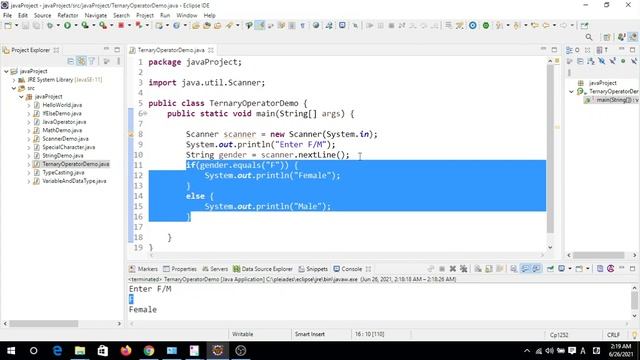The height and width of the screenshot is (360, 640).
Task: Click the Microsoft Edge taskbar icon
Action: click(x=57, y=350)
